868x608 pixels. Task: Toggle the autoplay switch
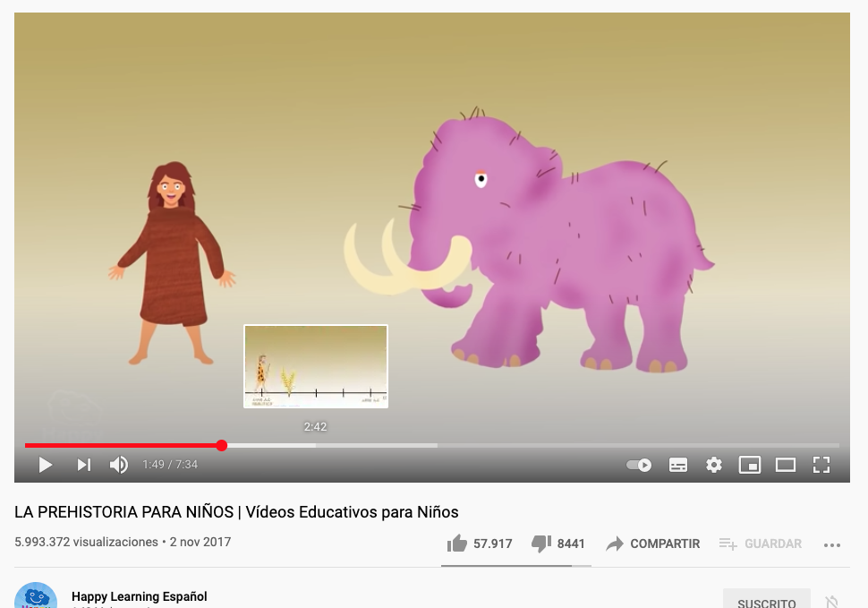639,465
